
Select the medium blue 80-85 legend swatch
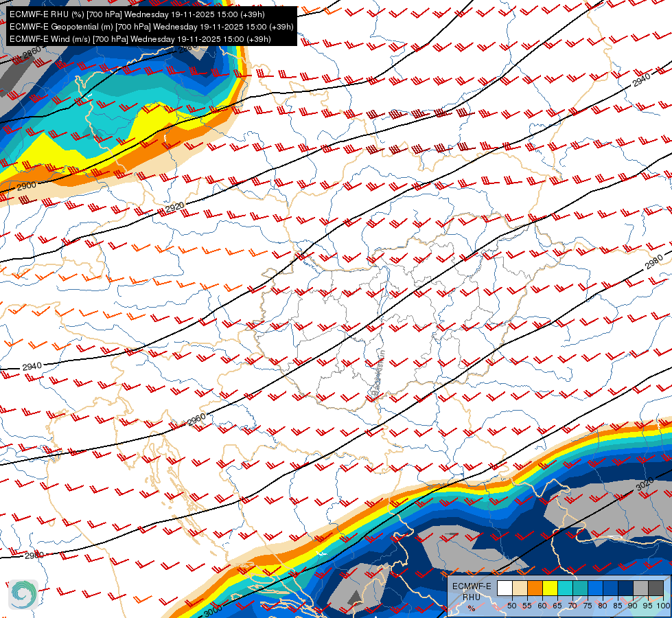coord(611,588)
